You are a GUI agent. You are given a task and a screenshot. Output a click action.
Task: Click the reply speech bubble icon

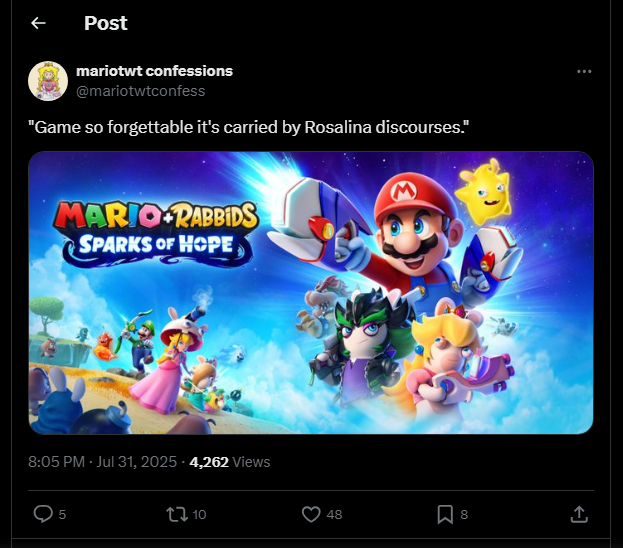click(x=42, y=514)
